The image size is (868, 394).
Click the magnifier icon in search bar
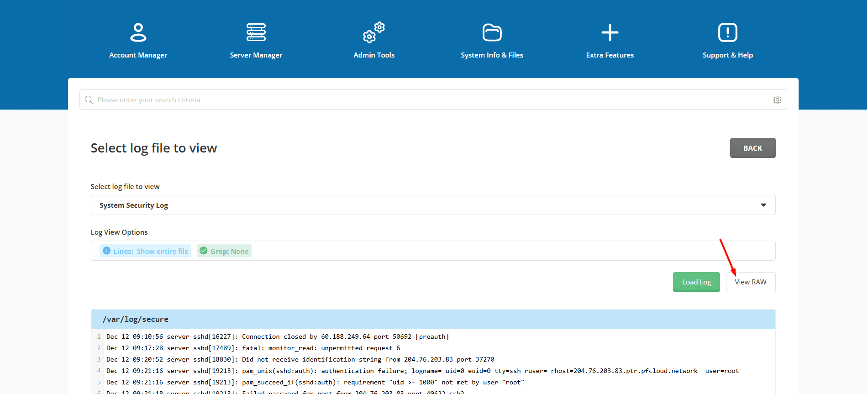click(x=89, y=100)
